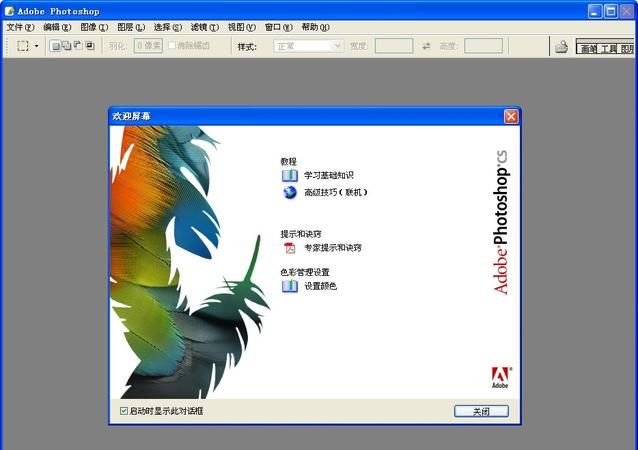Select the Intersect with selection mode icon
The image size is (638, 450).
point(90,46)
